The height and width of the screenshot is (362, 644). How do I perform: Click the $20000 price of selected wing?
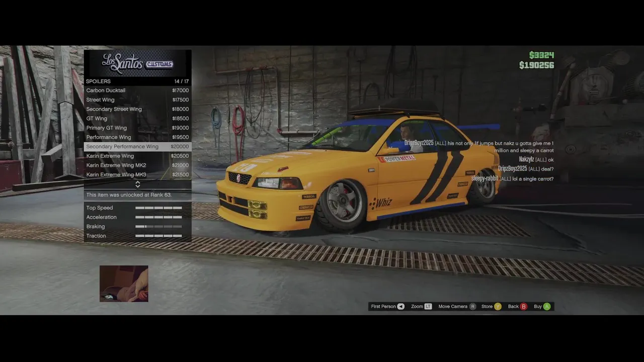[180, 146]
